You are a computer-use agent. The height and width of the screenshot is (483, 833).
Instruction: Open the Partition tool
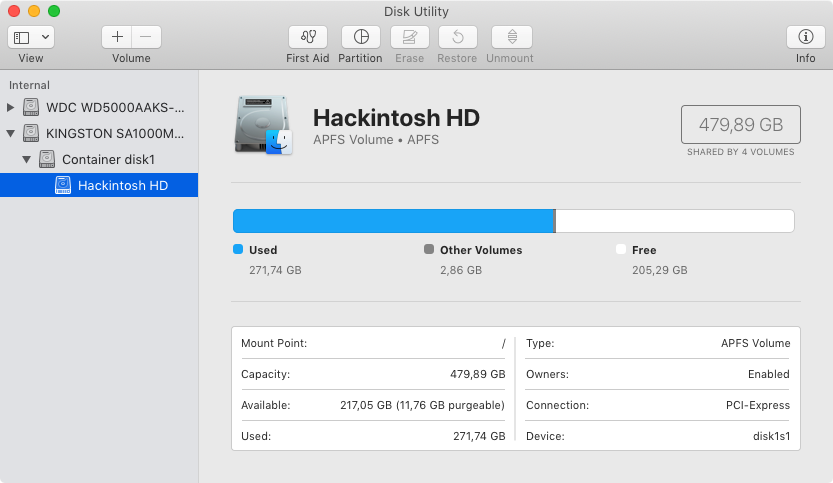click(x=361, y=37)
